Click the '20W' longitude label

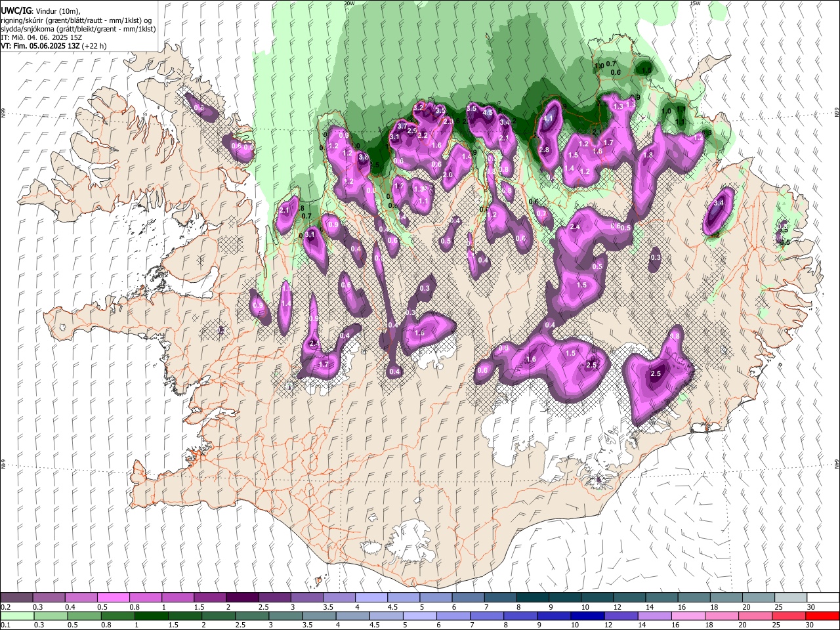349,3
